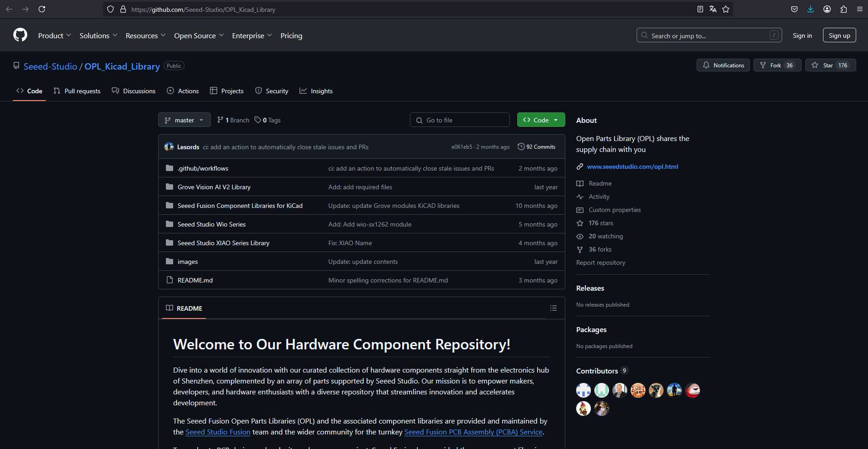
Task: Click the Security shield tab icon
Action: click(258, 91)
